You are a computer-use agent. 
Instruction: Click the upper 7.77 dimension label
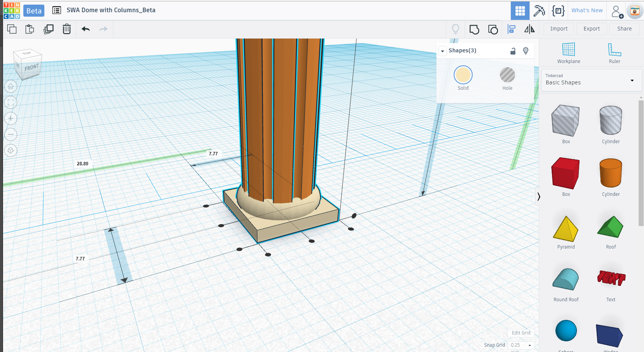(213, 154)
